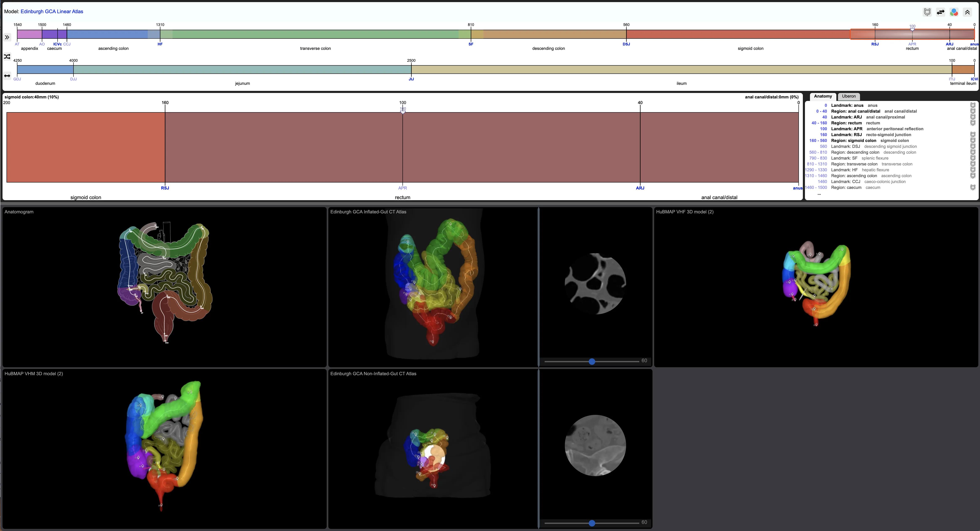Click the descending colon segment of overview bar
Viewport: 980px width, 531px height.
coord(549,34)
